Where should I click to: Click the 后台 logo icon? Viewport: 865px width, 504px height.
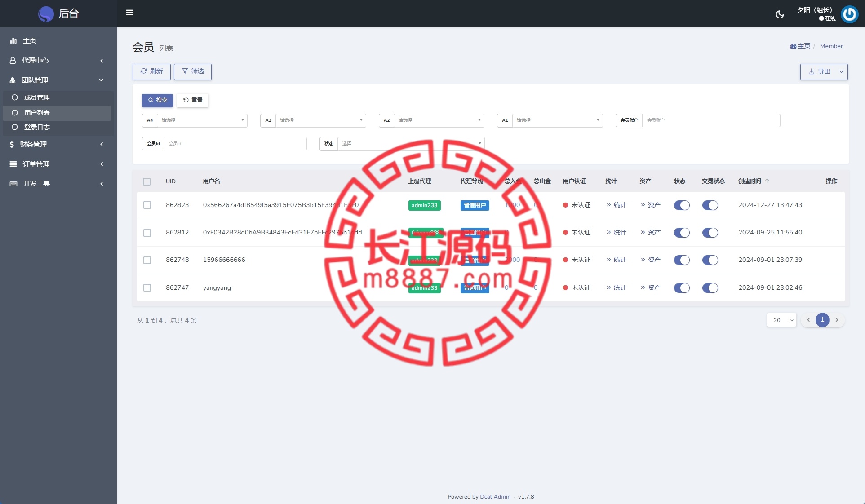46,14
